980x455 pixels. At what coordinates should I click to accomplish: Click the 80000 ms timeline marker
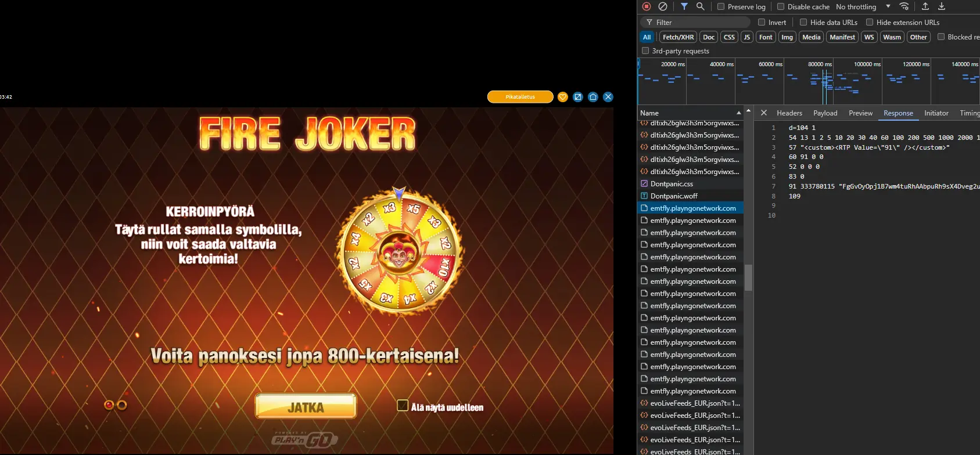820,64
